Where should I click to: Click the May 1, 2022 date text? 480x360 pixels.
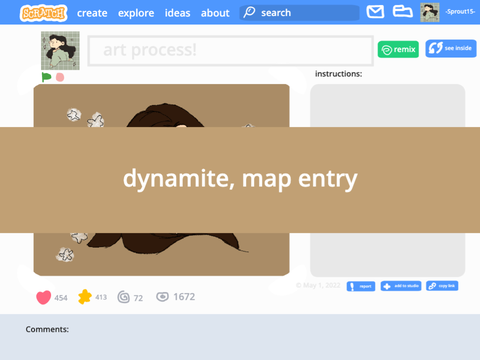pos(322,285)
